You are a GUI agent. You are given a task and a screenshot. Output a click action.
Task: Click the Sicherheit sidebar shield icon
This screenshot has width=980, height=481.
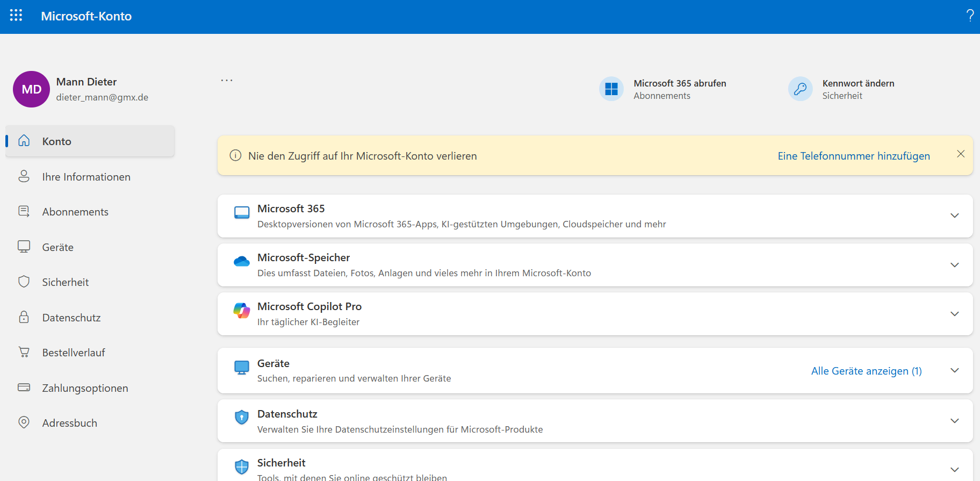click(24, 282)
